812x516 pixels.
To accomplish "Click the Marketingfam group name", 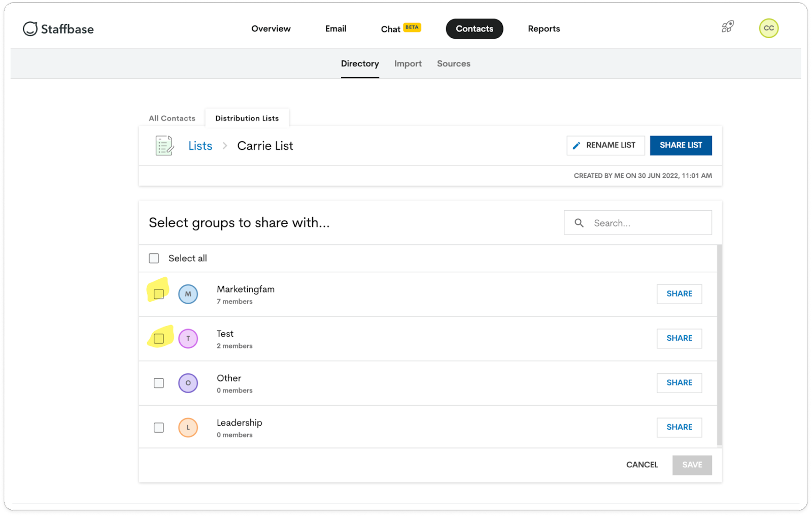I will 246,289.
